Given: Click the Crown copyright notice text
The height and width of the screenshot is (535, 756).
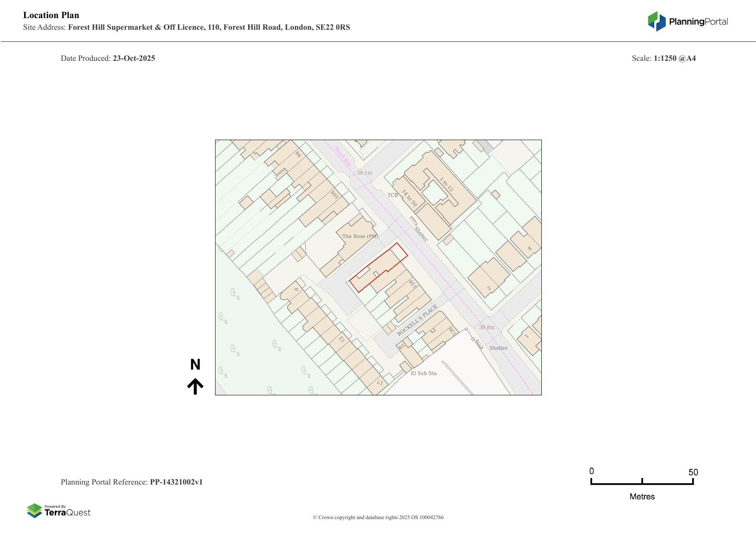Looking at the screenshot, I should [x=378, y=517].
